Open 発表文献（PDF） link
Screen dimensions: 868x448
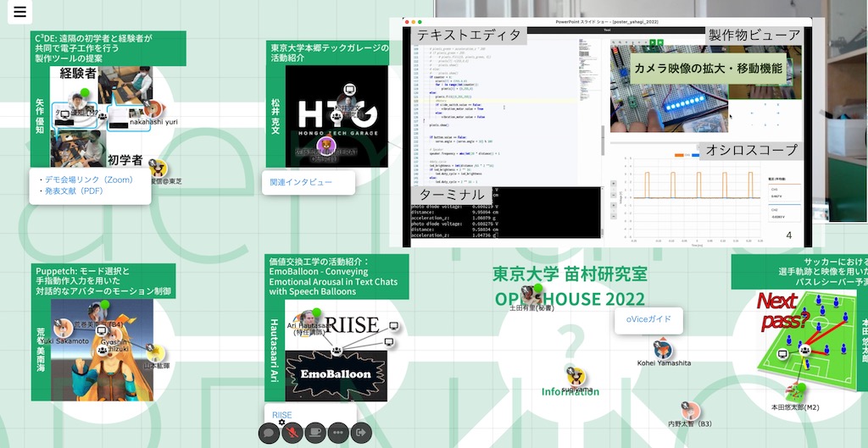coord(75,191)
